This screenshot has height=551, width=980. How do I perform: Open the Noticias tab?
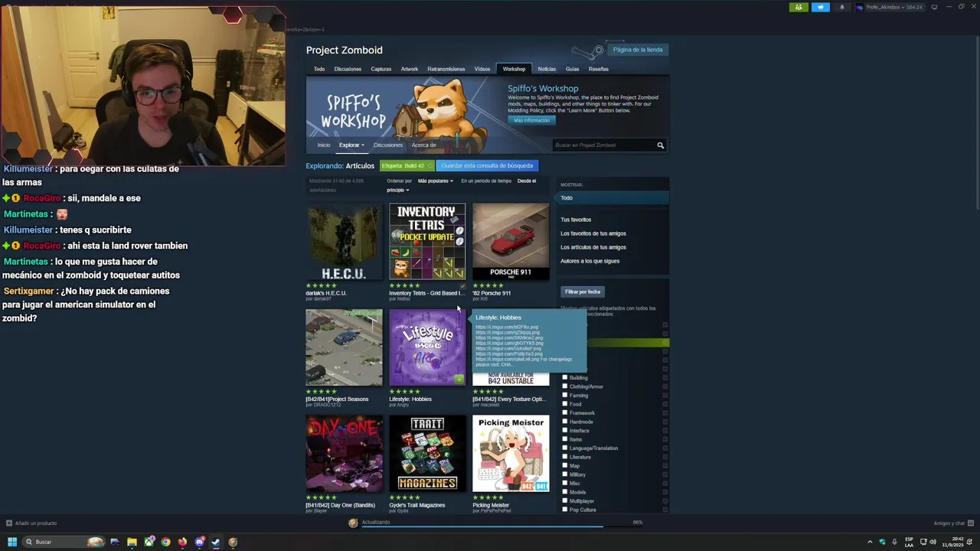click(547, 69)
